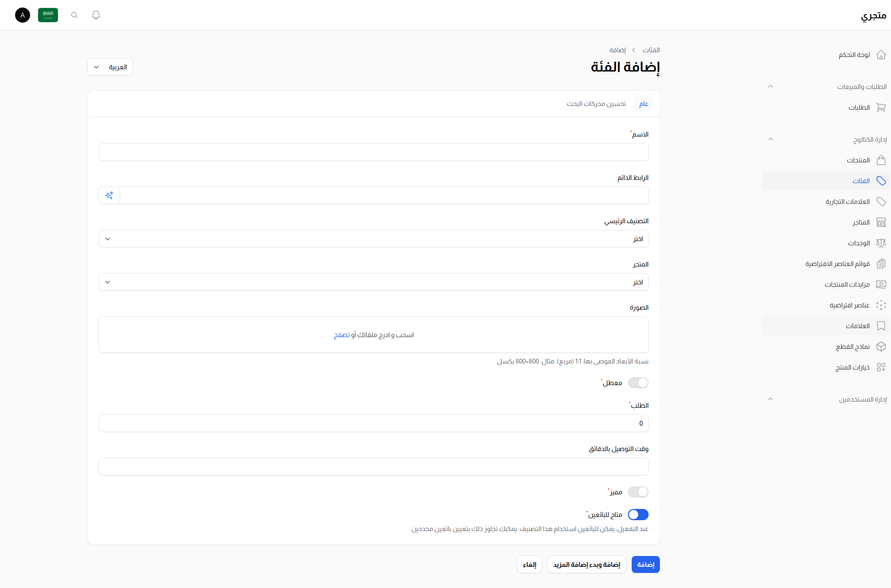Click the AI sparkle icon beside permalink field
The width and height of the screenshot is (891, 588).
pyautogui.click(x=109, y=195)
